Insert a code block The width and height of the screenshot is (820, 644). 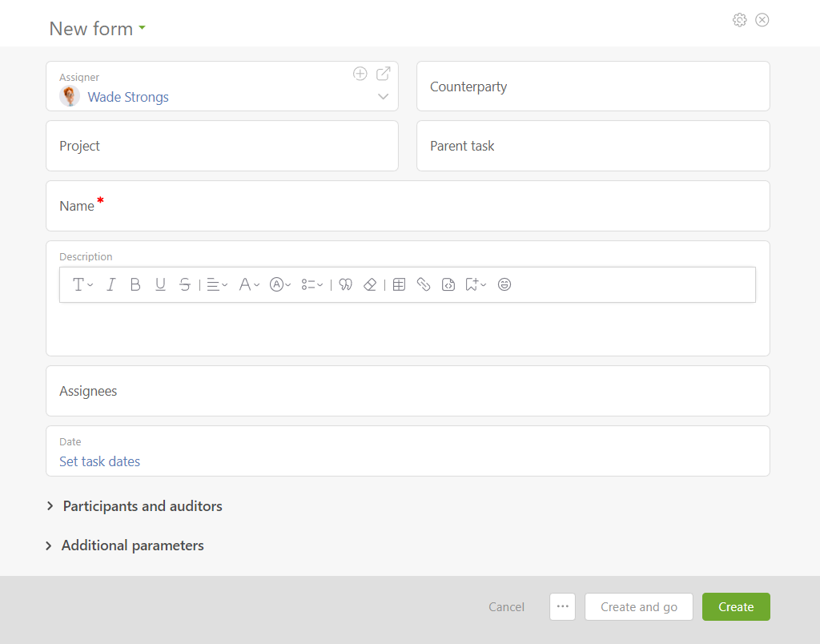[448, 284]
